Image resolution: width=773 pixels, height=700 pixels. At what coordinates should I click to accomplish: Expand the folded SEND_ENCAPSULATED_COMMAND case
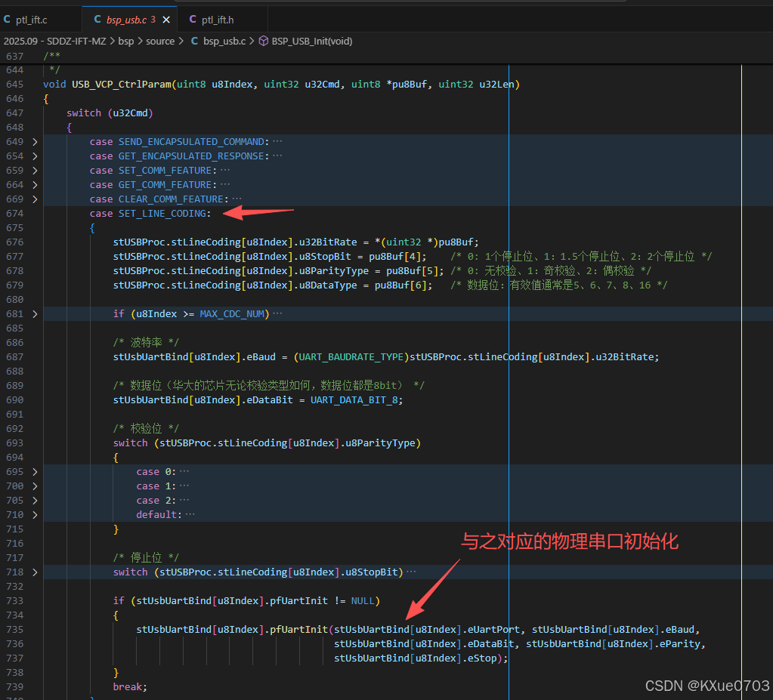click(35, 142)
